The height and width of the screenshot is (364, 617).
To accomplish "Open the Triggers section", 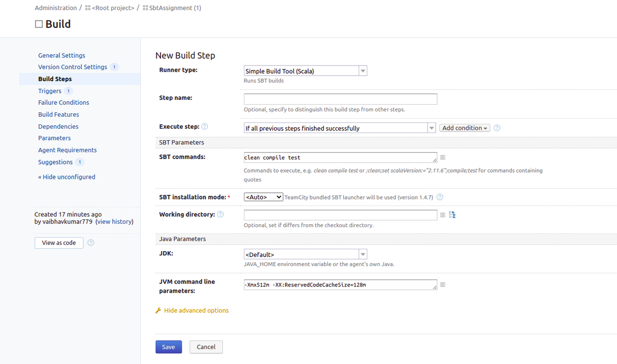I will 50,91.
